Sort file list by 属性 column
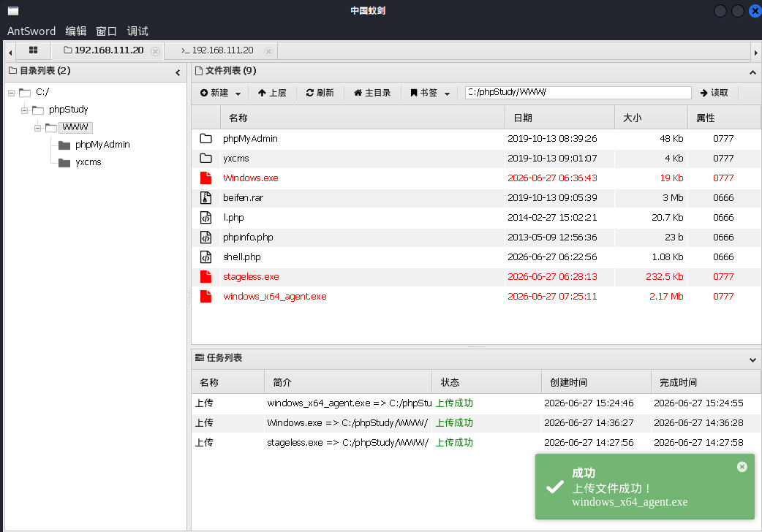The height and width of the screenshot is (532, 762). click(x=724, y=118)
